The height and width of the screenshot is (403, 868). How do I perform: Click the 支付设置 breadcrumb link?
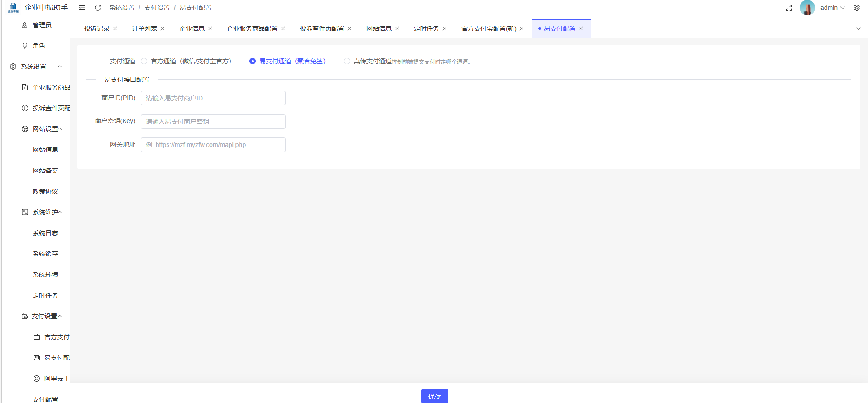[157, 8]
